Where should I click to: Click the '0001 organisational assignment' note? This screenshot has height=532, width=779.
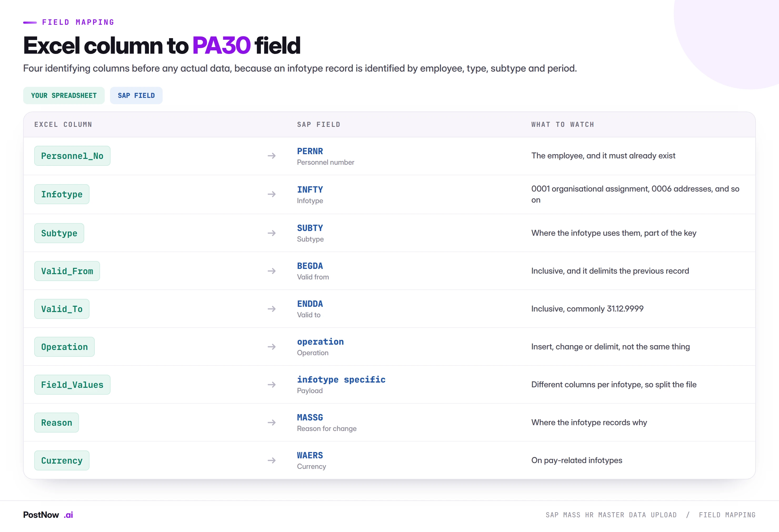(635, 194)
